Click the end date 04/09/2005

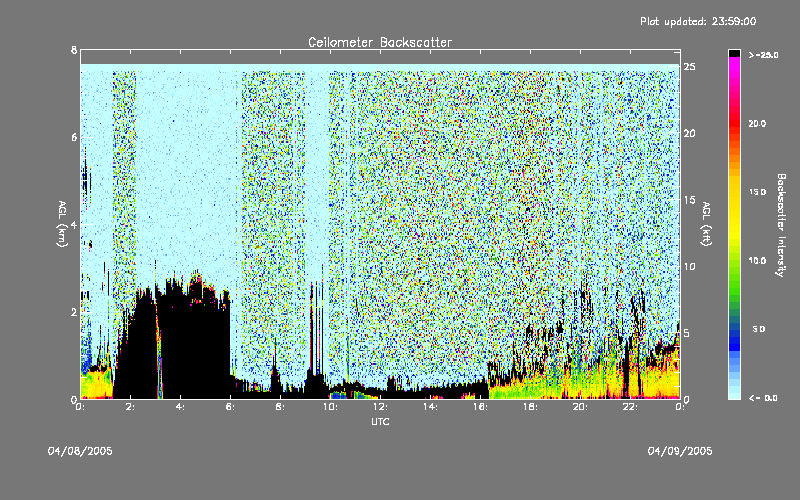(680, 451)
